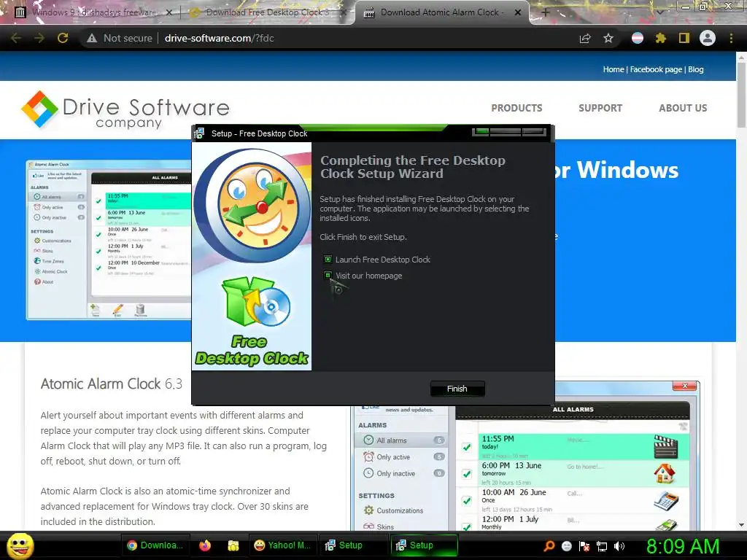Open the Facebook page link
747x560 pixels.
(x=656, y=69)
